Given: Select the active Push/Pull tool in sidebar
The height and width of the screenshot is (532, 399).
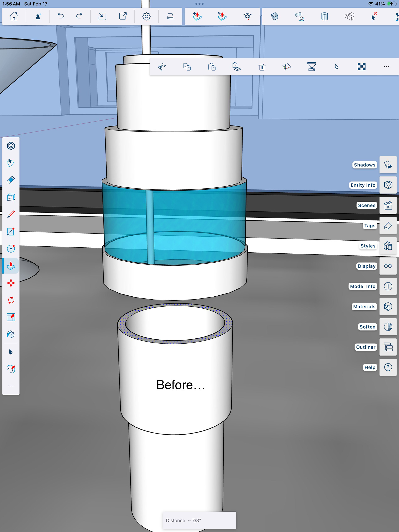Looking at the screenshot, I should click(x=11, y=266).
